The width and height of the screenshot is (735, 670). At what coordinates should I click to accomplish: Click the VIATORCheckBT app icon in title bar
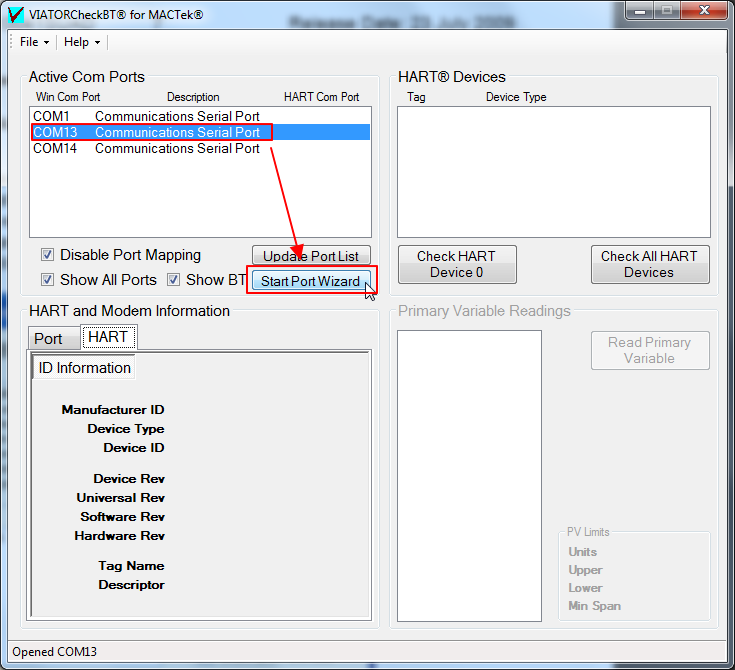click(x=16, y=14)
